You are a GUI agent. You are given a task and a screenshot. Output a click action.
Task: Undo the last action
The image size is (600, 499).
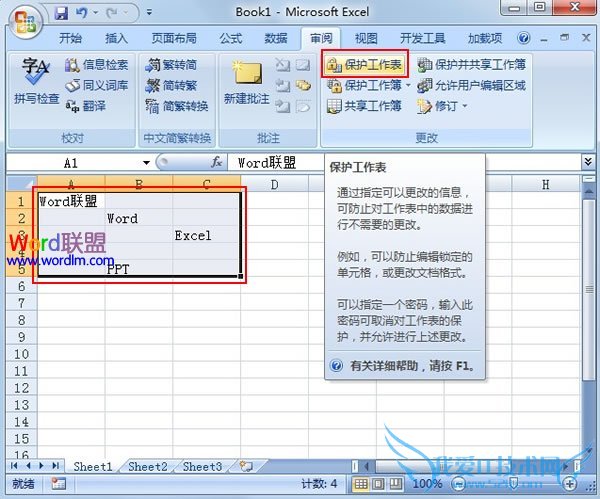[82, 13]
